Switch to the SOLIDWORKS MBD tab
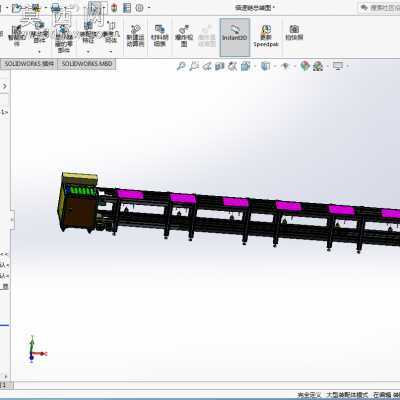The width and height of the screenshot is (400, 400). pyautogui.click(x=87, y=64)
